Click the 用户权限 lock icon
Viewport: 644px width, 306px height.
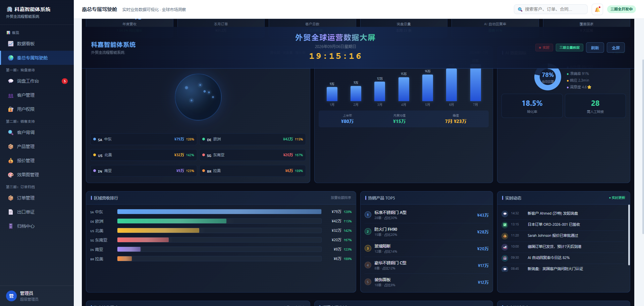[x=11, y=109]
